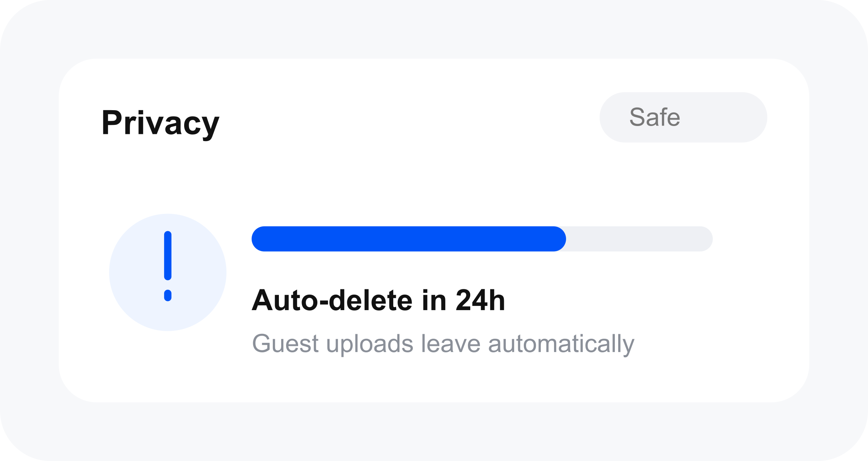Click the blue exclamation mark alert icon
The height and width of the screenshot is (461, 868).
point(168,266)
